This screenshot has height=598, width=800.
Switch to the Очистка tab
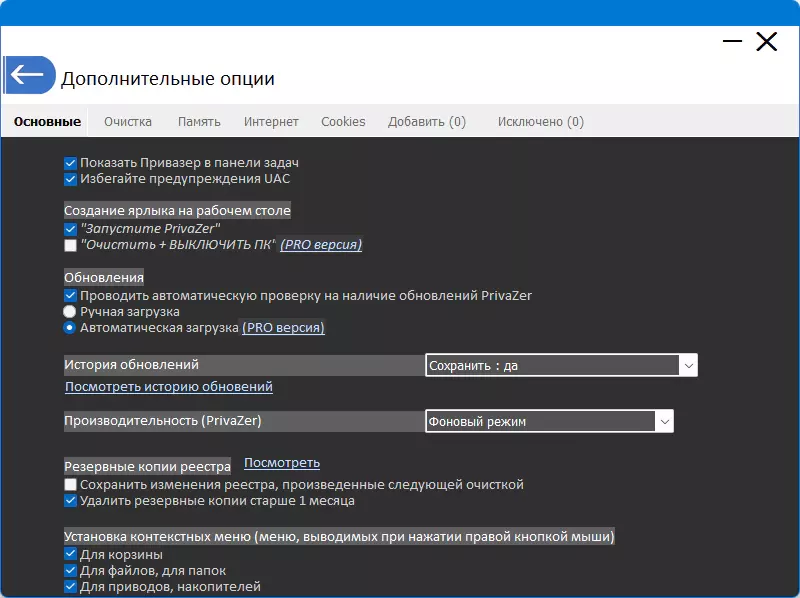[128, 121]
